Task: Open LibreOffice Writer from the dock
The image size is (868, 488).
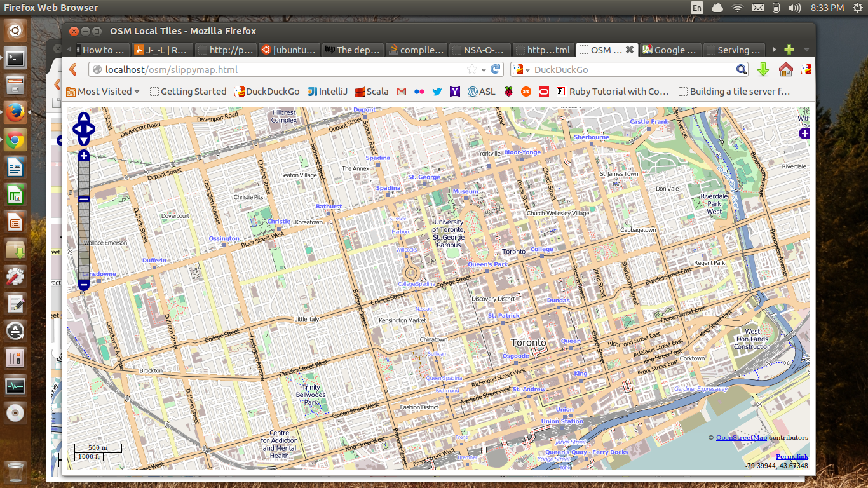Action: tap(15, 168)
